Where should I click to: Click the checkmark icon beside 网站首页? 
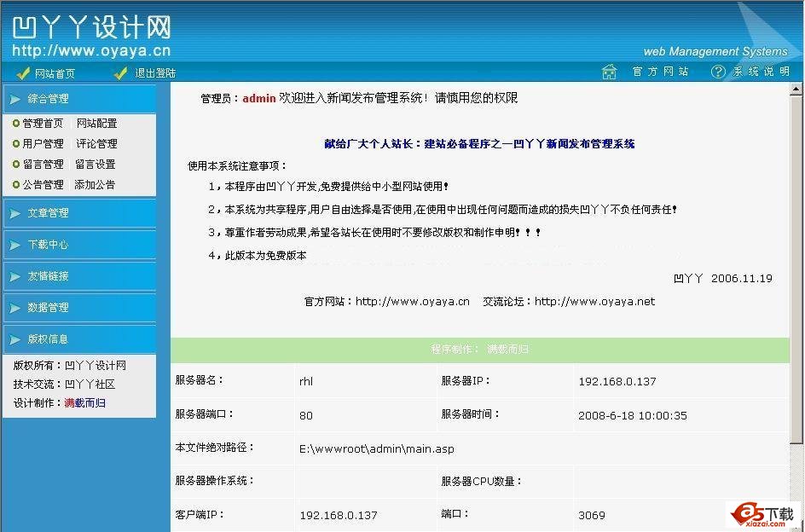tap(22, 73)
